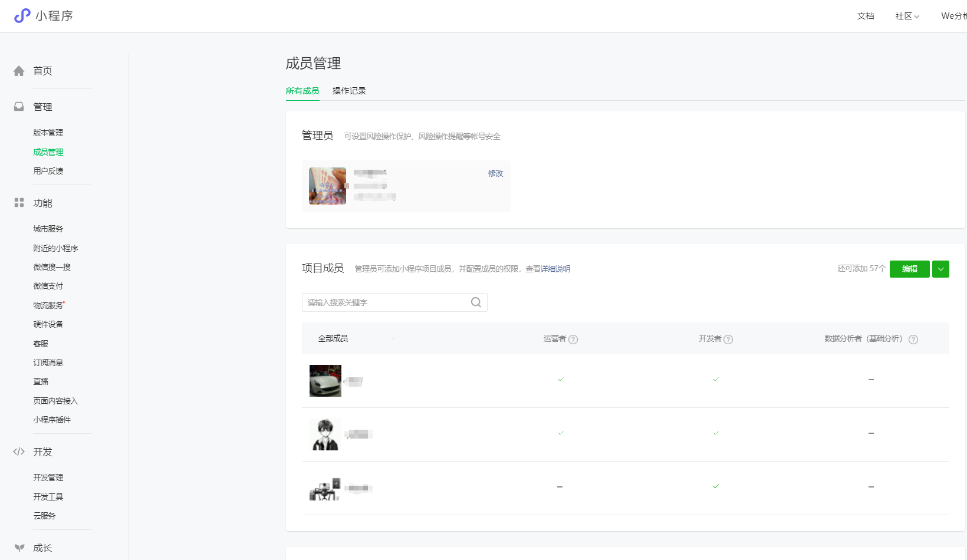Click 修改 link in administrator card
The image size is (967, 560).
coord(495,173)
